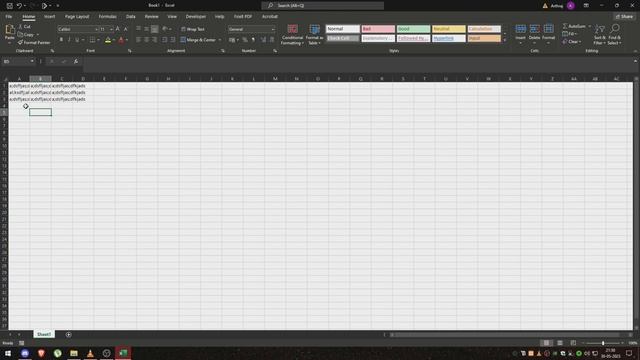
Task: Increase font size with the large A
Action: [118, 29]
